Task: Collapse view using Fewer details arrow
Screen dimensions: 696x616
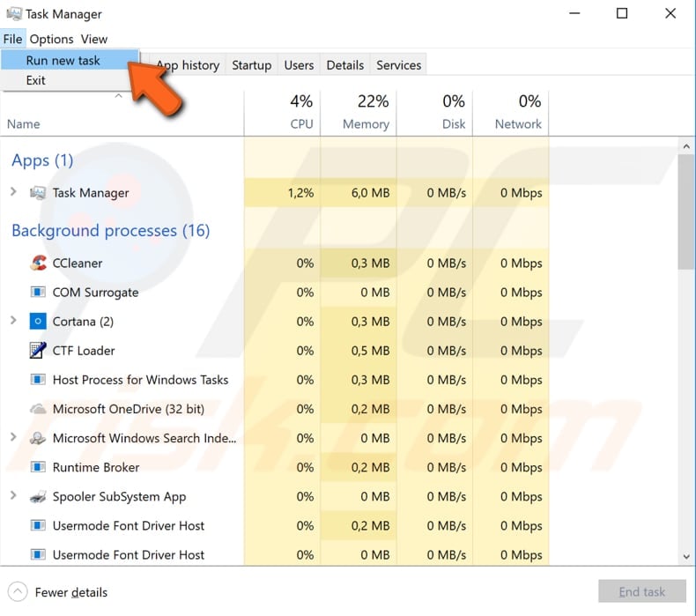Action: click(x=18, y=592)
